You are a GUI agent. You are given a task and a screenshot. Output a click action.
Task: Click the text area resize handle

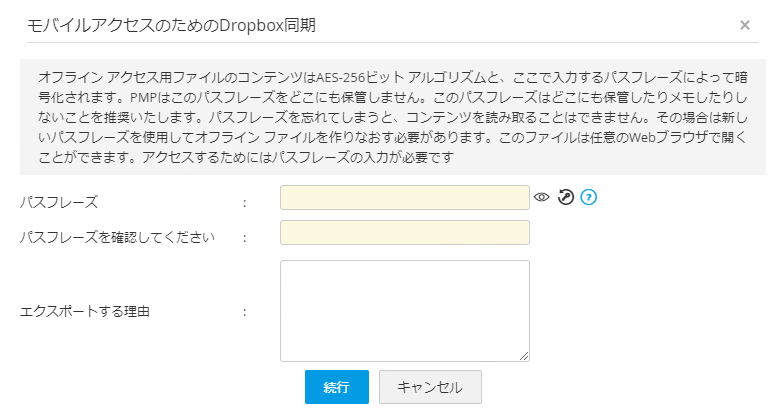click(x=524, y=355)
